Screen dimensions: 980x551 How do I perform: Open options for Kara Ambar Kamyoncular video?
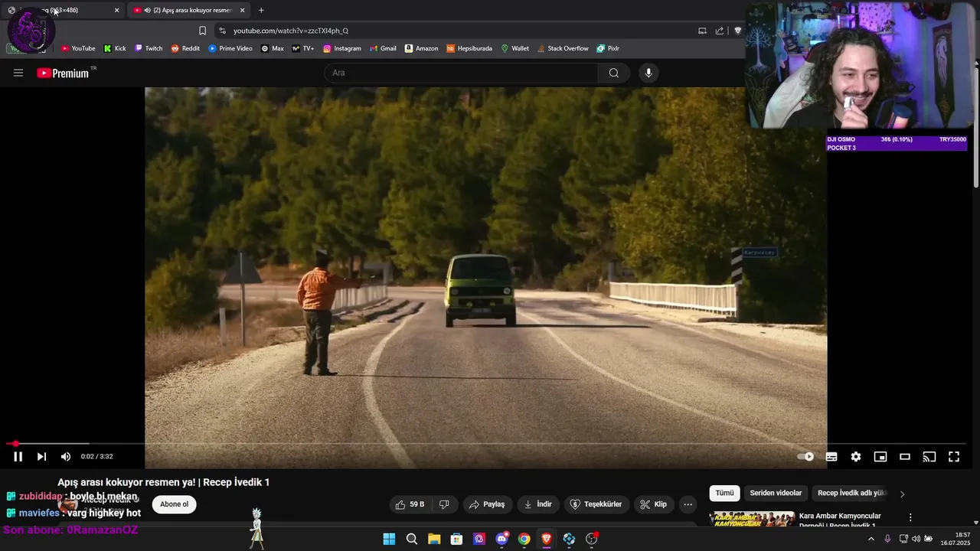(910, 517)
